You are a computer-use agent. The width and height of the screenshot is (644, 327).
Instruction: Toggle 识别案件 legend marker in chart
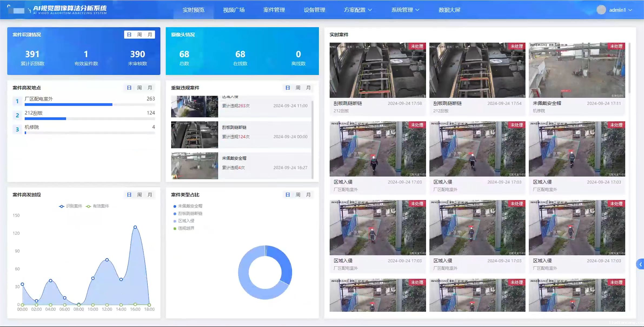coord(62,206)
